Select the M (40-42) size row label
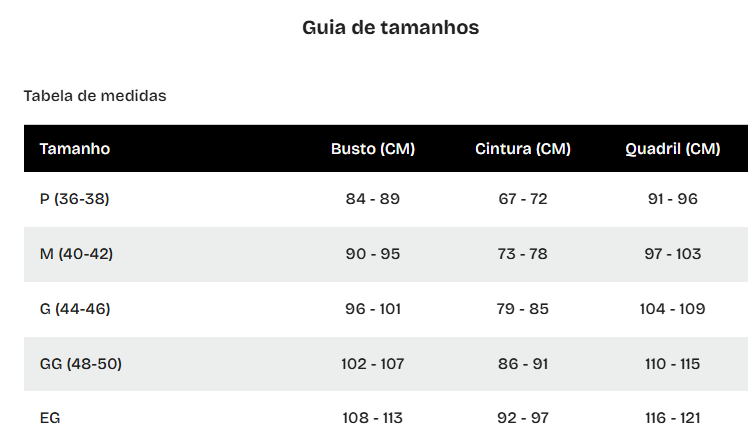Viewport: 751px width, 444px height. 77,254
